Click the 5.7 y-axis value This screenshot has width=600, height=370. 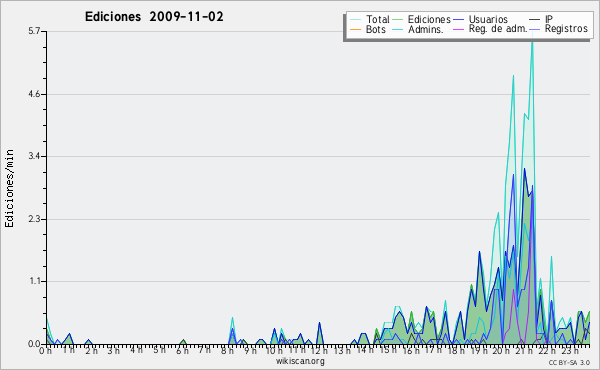(x=34, y=31)
